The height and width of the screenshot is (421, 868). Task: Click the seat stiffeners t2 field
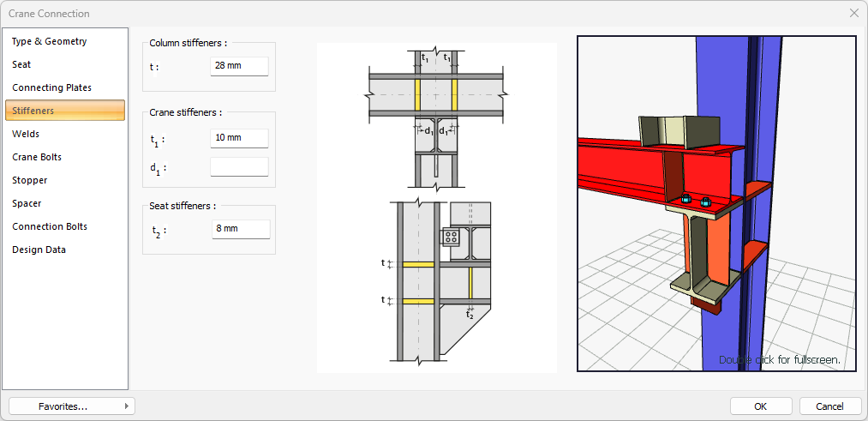(x=241, y=229)
